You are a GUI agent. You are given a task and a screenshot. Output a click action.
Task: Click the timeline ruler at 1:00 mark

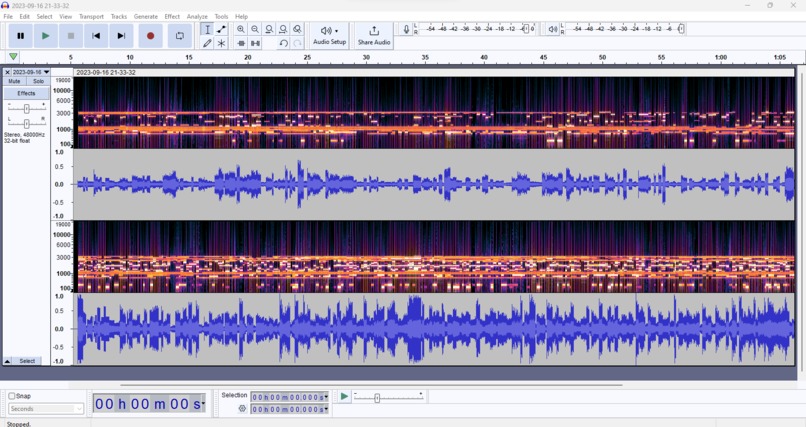(x=721, y=57)
